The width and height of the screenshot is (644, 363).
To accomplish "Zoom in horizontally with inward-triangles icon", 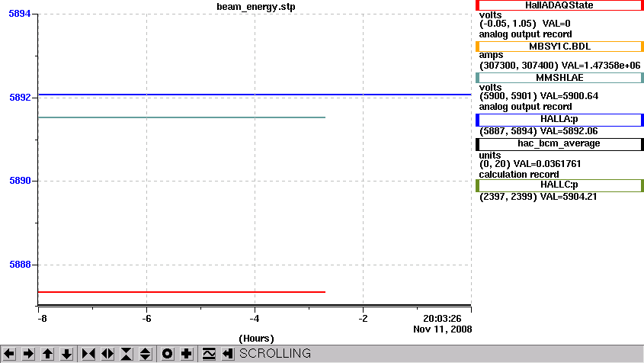I will 88,354.
